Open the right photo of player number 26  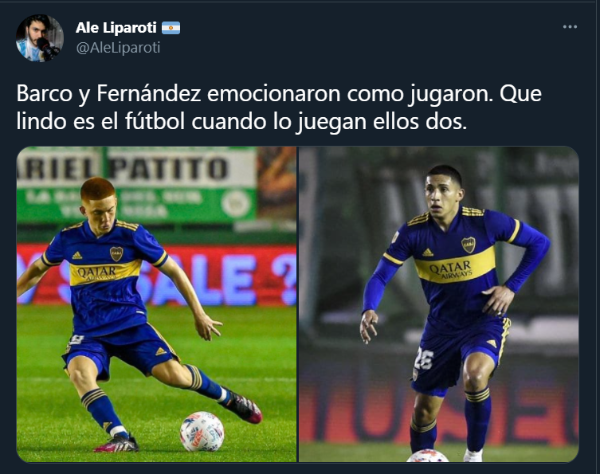[439, 304]
